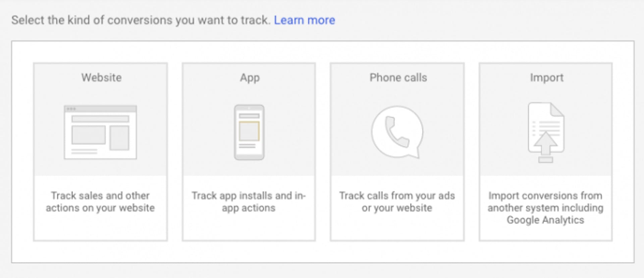The width and height of the screenshot is (644, 278).
Task: Click the yellow-outlined box in phone icon
Action: tap(249, 131)
